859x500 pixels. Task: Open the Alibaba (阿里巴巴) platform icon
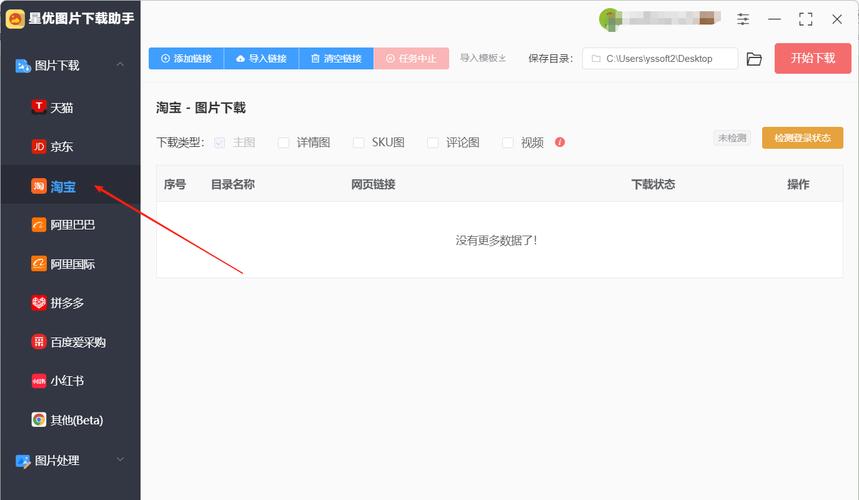39,225
